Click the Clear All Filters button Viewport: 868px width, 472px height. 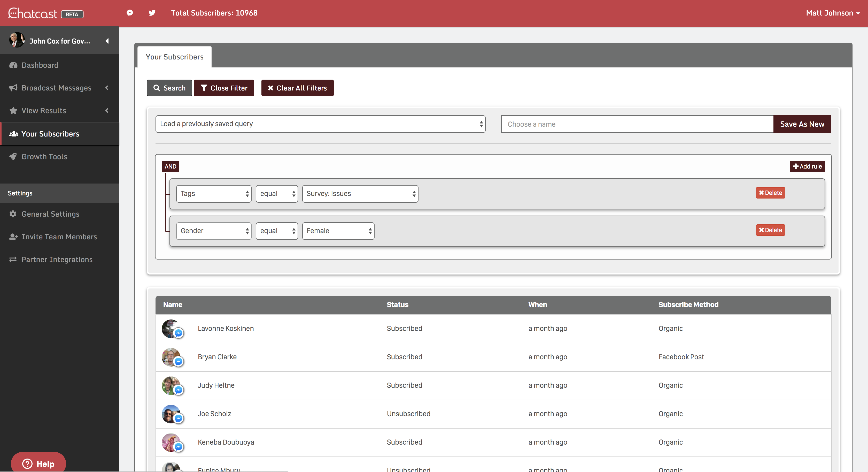pyautogui.click(x=297, y=88)
